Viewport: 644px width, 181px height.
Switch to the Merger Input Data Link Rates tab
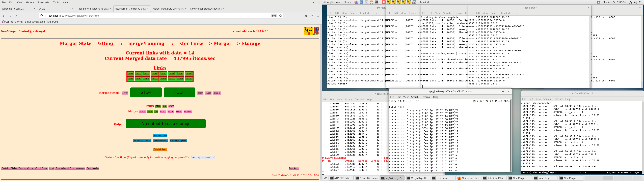coord(168,9)
